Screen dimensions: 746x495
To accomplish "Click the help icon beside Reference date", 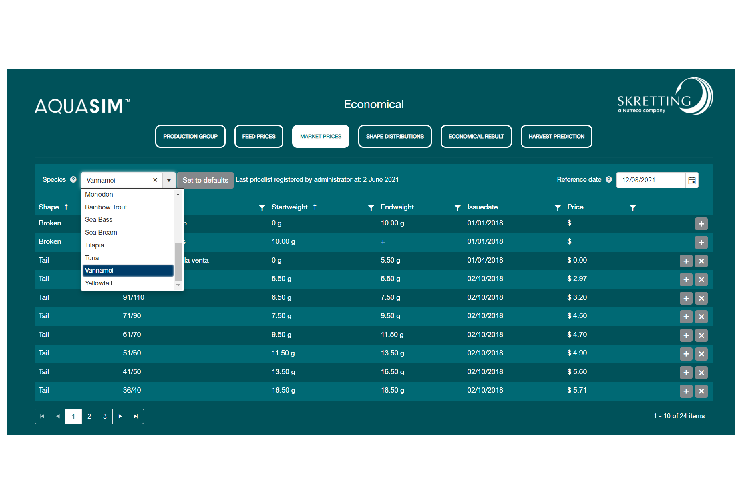I will pyautogui.click(x=609, y=180).
